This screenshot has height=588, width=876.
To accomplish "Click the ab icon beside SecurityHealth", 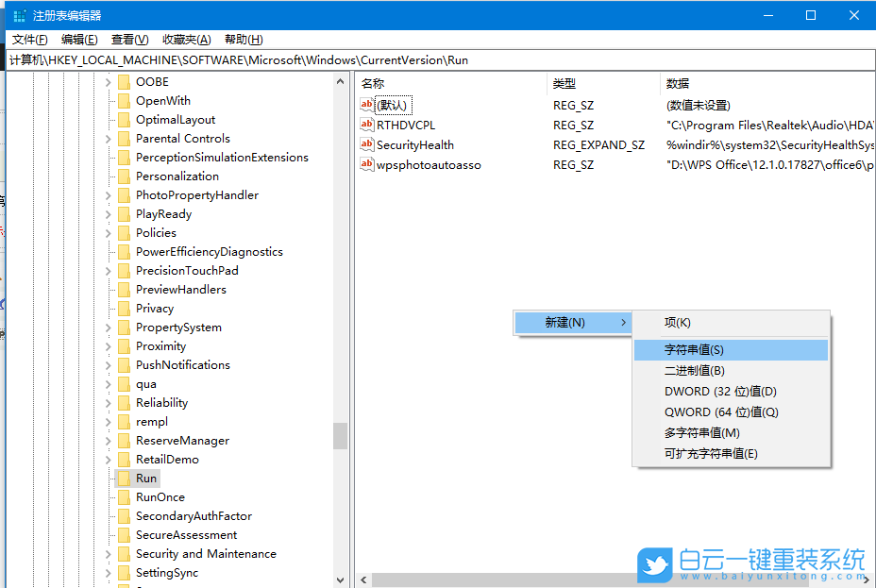I will [367, 144].
